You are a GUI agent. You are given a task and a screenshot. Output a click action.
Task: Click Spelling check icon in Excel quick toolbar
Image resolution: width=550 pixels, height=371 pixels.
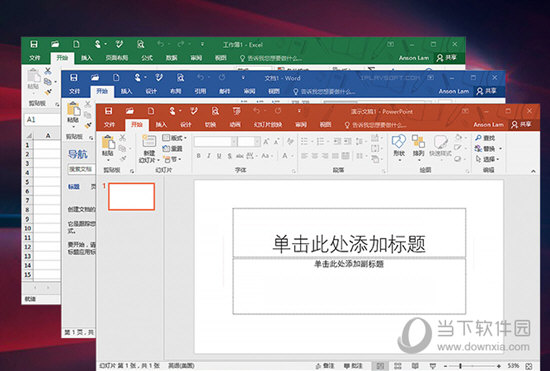tap(119, 44)
